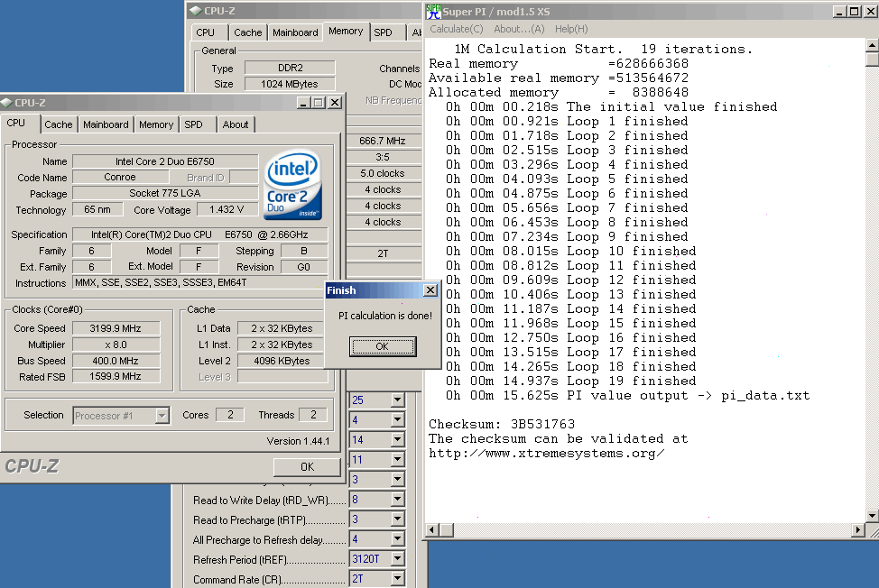Open the Calculate(C) menu in Super PI
The height and width of the screenshot is (588, 879).
pos(457,29)
